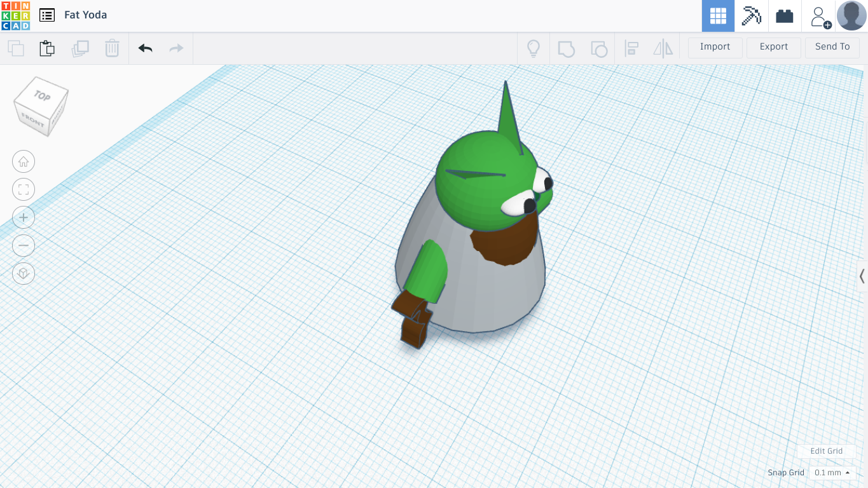Click the Paste clipboard icon
This screenshot has width=868, height=488.
(x=47, y=48)
